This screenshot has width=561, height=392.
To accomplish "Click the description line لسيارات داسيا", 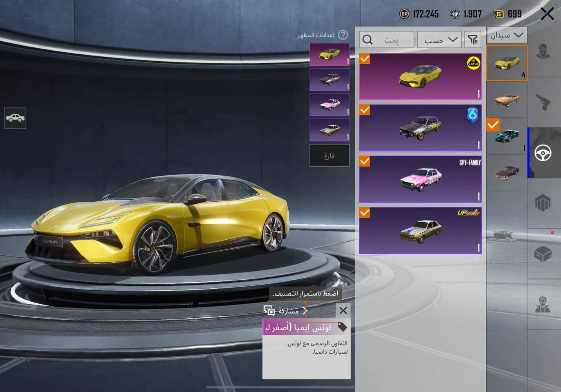I will pos(330,352).
